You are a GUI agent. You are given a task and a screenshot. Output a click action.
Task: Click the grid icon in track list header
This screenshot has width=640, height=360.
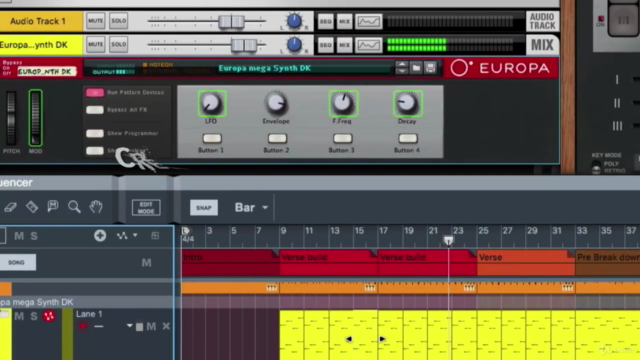pos(155,236)
